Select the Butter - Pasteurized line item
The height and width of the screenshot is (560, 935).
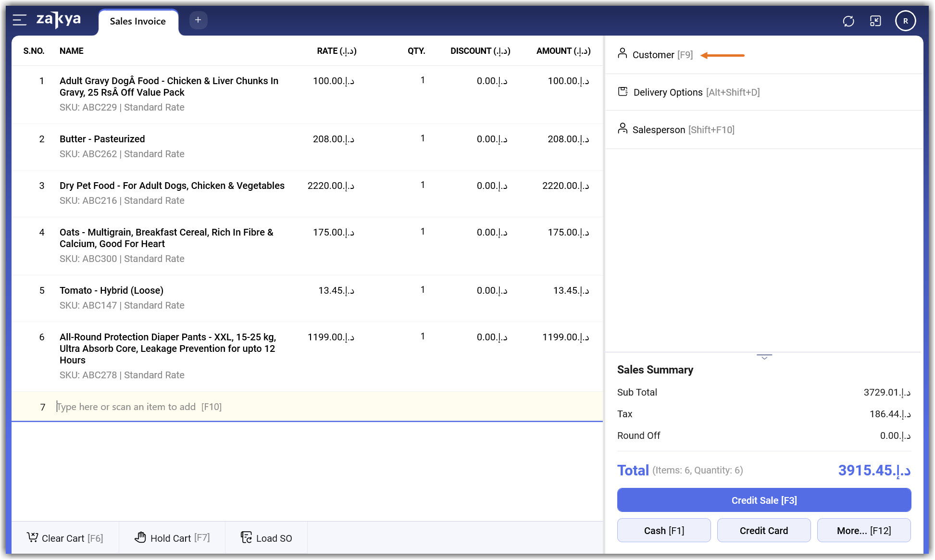point(102,139)
